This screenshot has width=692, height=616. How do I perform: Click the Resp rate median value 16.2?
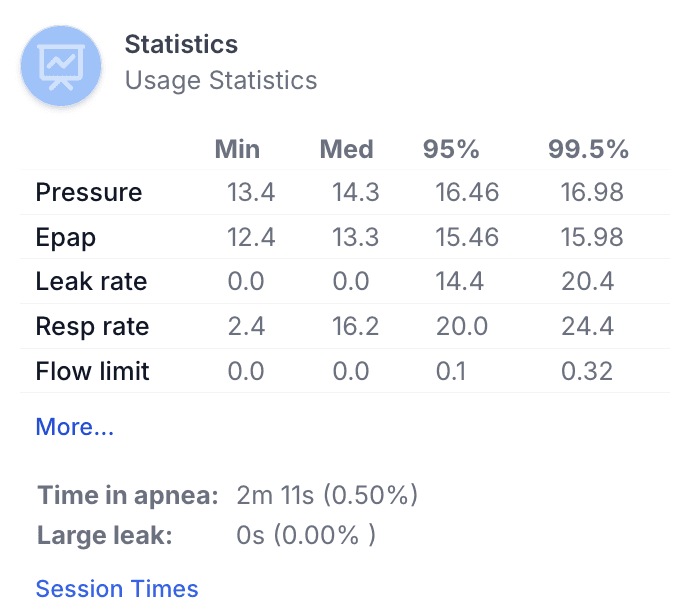tap(355, 327)
